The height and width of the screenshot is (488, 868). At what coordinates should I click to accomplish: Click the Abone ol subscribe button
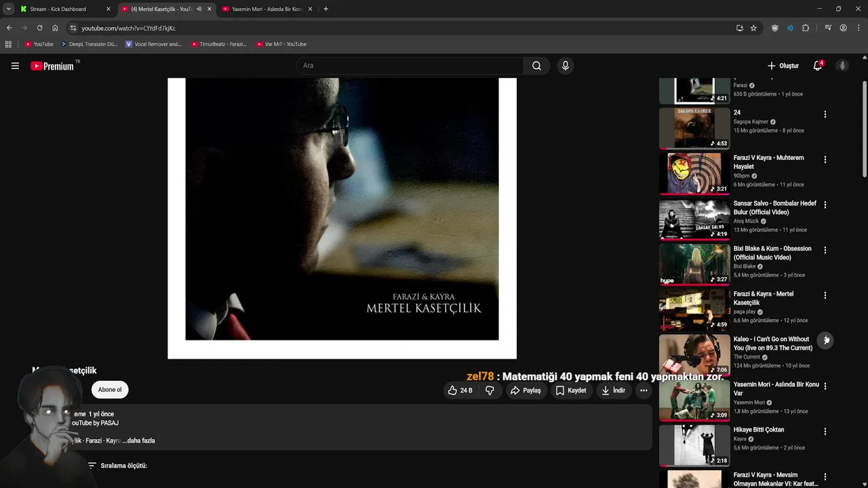pos(110,390)
